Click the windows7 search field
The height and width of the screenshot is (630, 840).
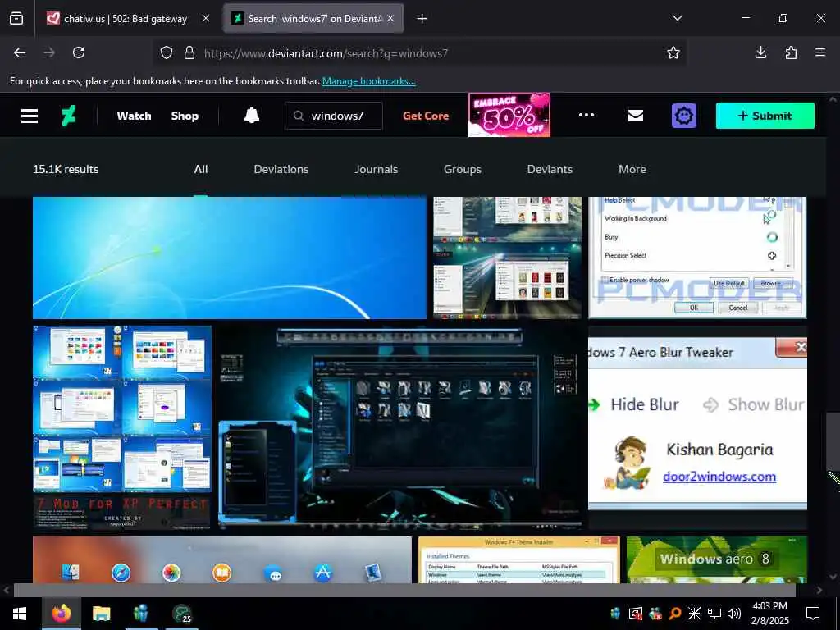334,116
